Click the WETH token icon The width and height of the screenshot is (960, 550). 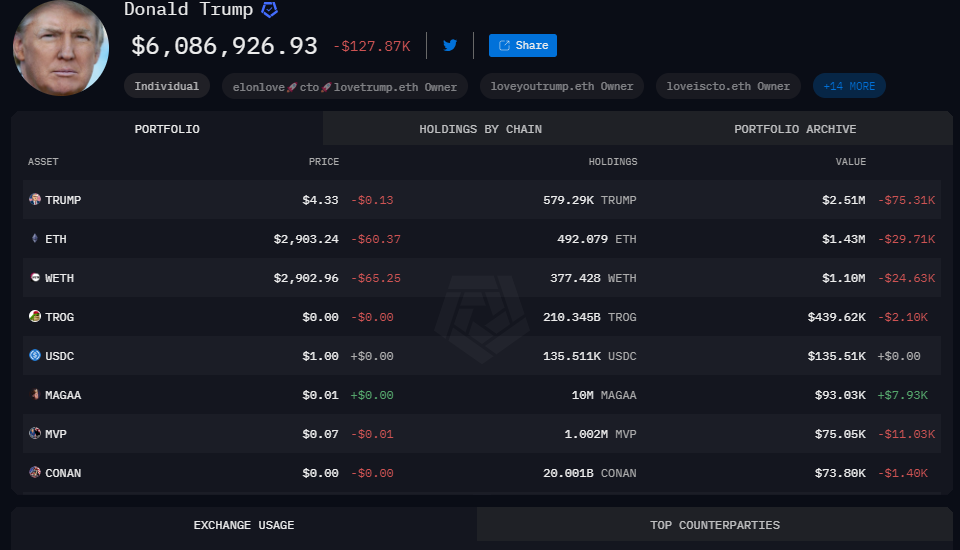[35, 277]
